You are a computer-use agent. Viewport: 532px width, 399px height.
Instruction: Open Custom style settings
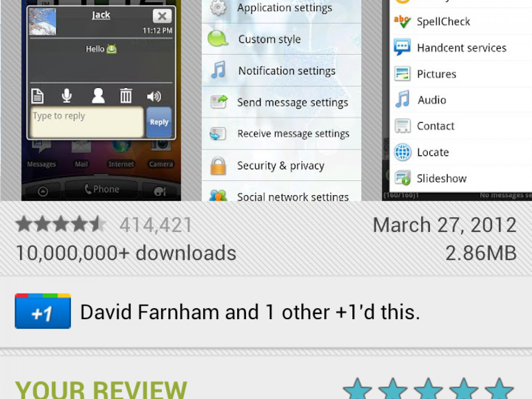282,39
